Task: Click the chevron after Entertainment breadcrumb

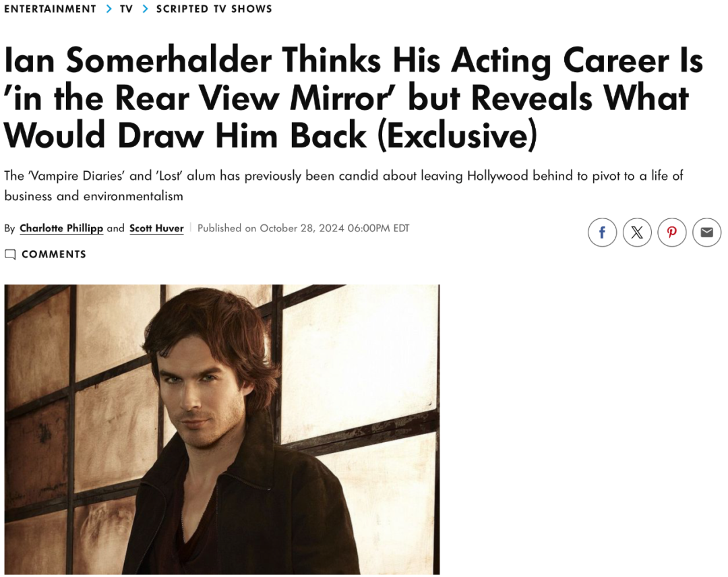Action: point(109,9)
